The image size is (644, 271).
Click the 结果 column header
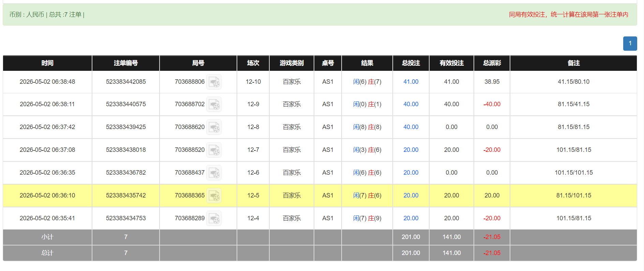click(367, 63)
